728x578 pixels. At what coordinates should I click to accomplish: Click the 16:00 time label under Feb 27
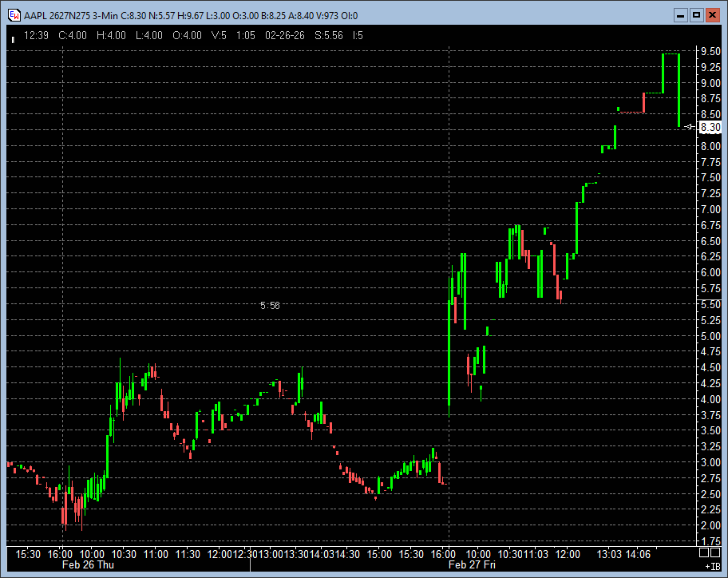(443, 553)
